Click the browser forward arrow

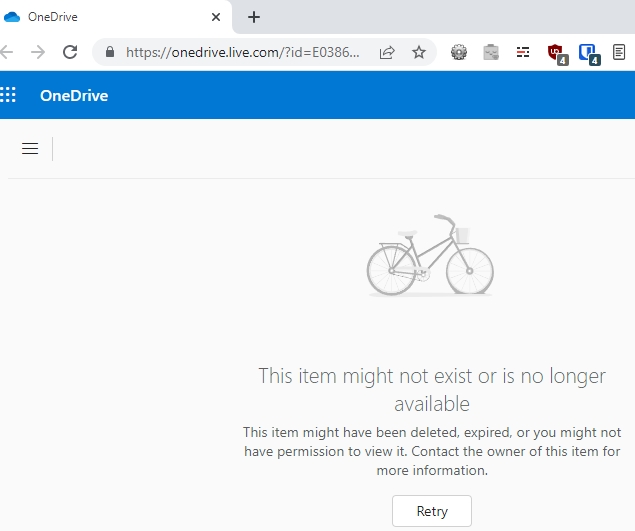click(x=38, y=52)
